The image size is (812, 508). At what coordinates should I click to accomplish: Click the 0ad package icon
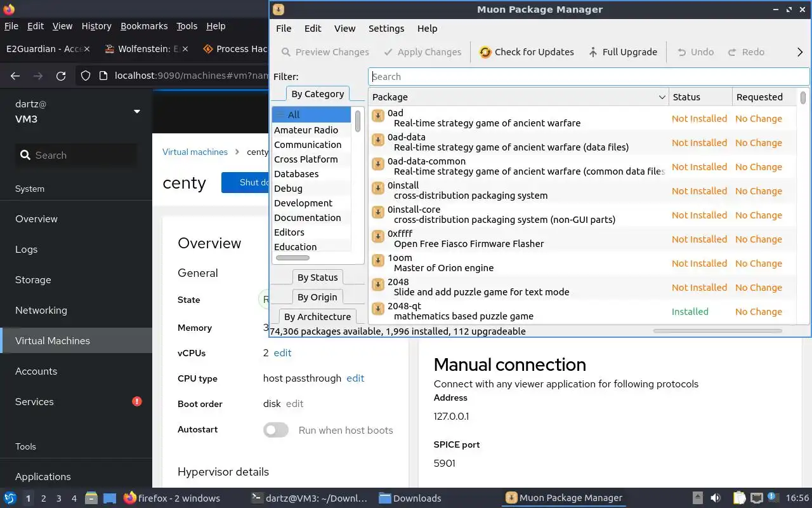[x=378, y=116]
